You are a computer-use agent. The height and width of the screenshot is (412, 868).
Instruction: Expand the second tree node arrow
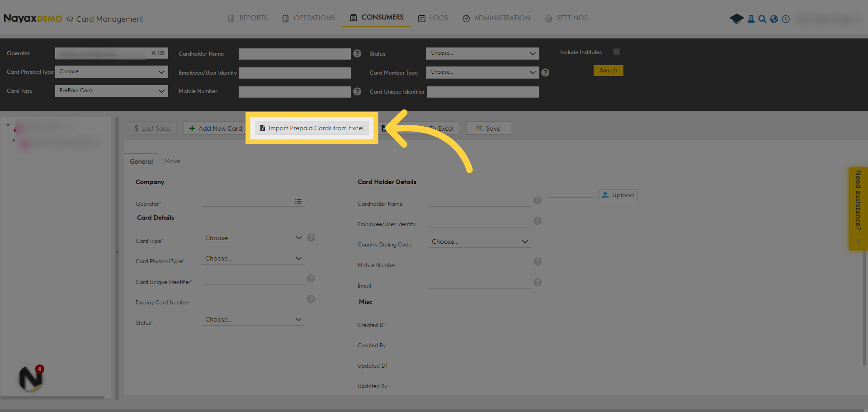click(x=14, y=141)
